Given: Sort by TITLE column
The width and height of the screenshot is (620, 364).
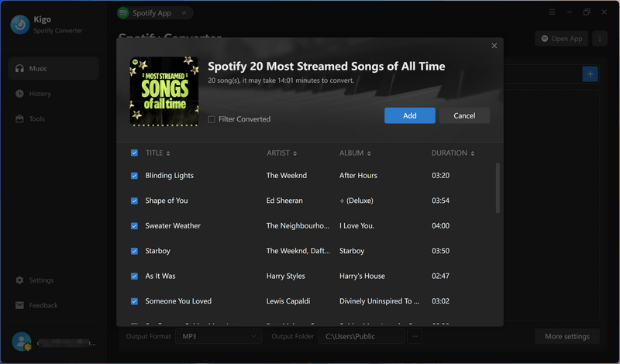Looking at the screenshot, I should 157,153.
